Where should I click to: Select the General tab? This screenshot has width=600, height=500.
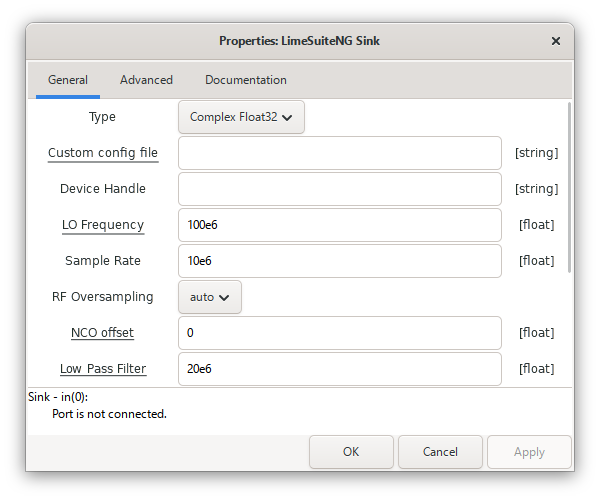(x=68, y=80)
